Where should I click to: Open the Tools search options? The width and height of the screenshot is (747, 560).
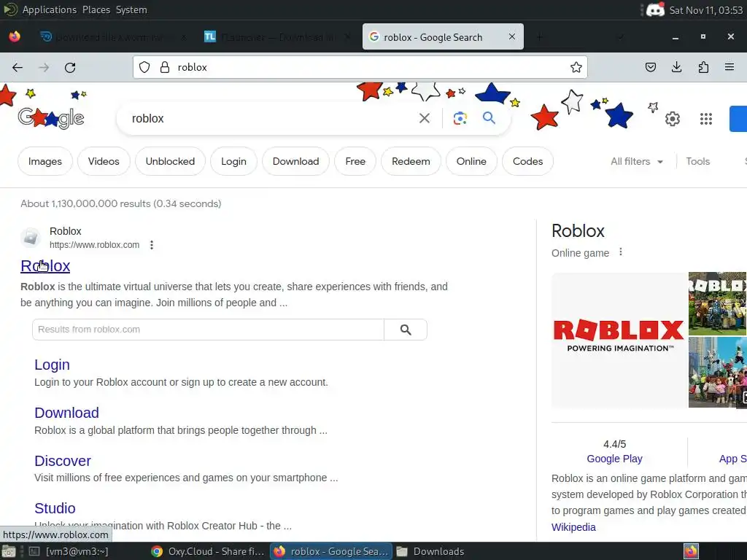[x=698, y=161]
